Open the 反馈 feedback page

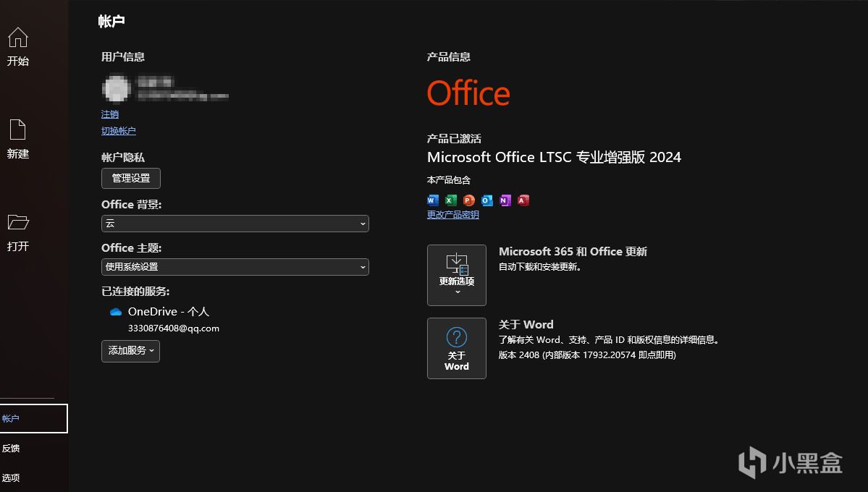coord(11,449)
